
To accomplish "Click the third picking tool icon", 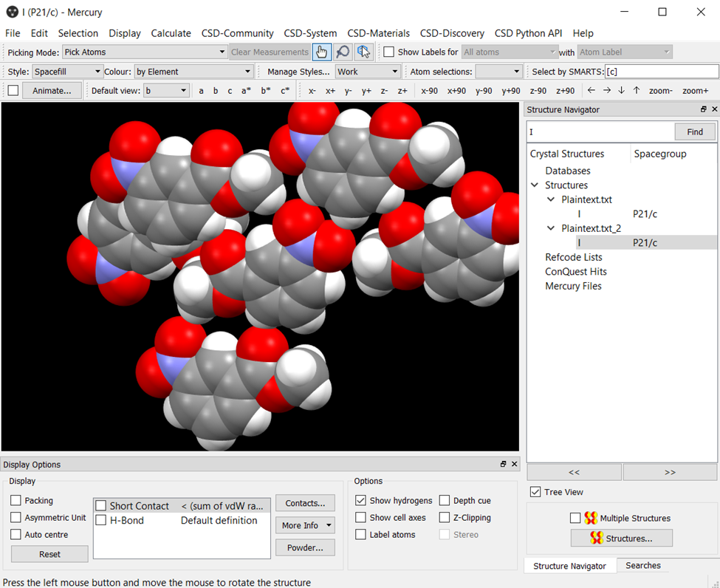I will [363, 52].
